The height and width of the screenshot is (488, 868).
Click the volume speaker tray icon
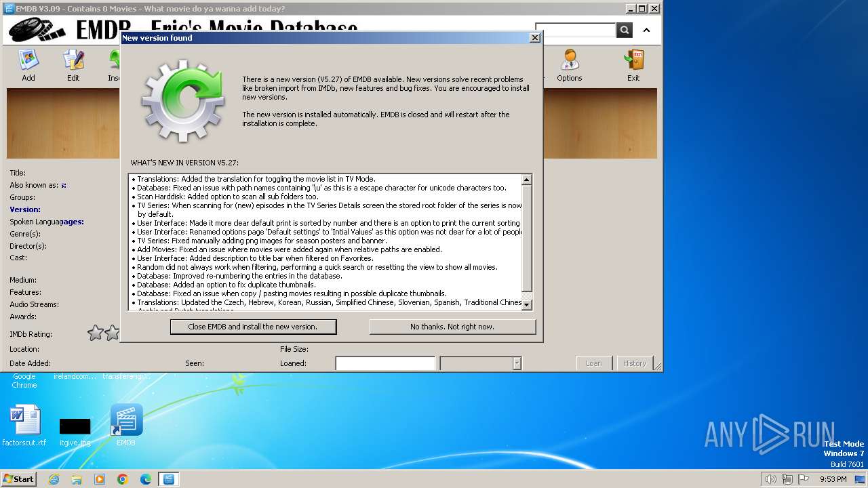click(x=770, y=479)
